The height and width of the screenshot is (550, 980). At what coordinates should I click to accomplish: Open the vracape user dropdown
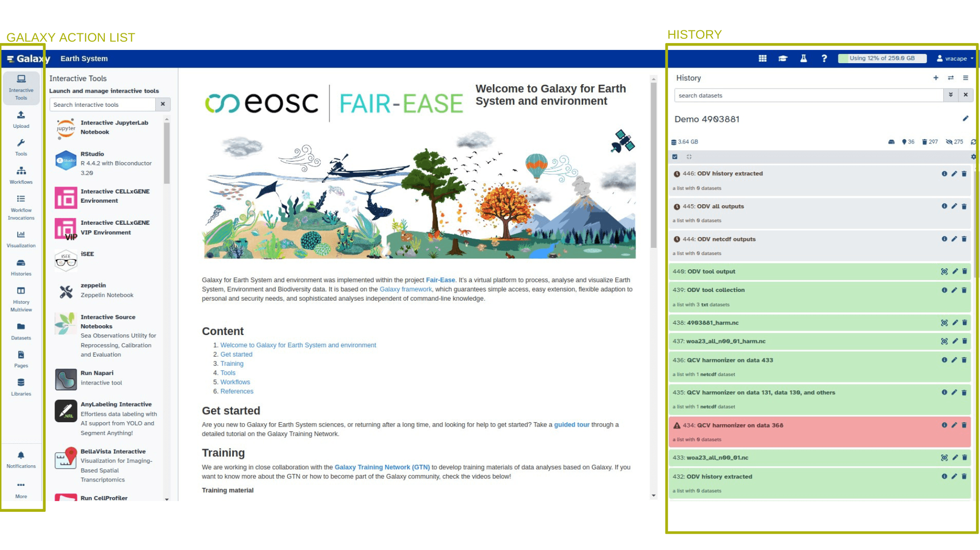click(x=955, y=58)
